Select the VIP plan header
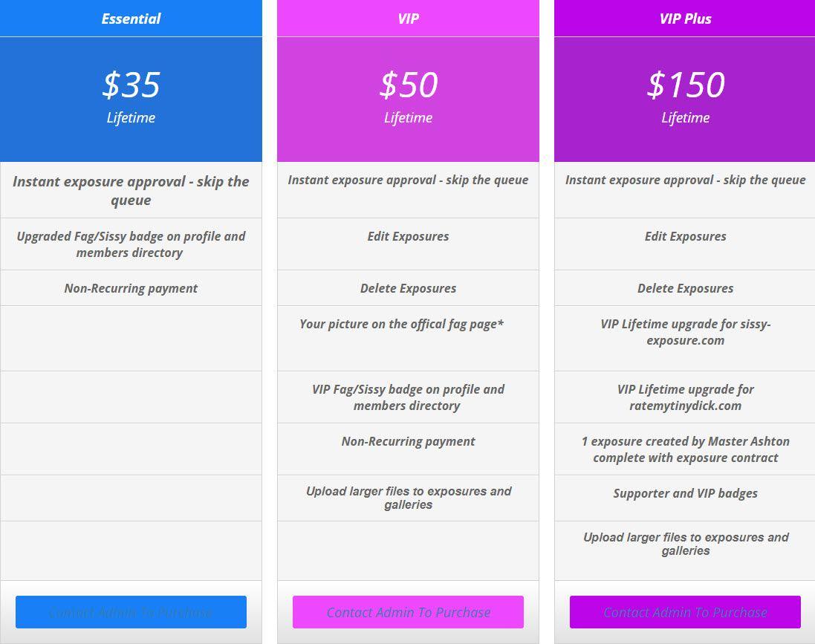815x644 pixels. (408, 19)
